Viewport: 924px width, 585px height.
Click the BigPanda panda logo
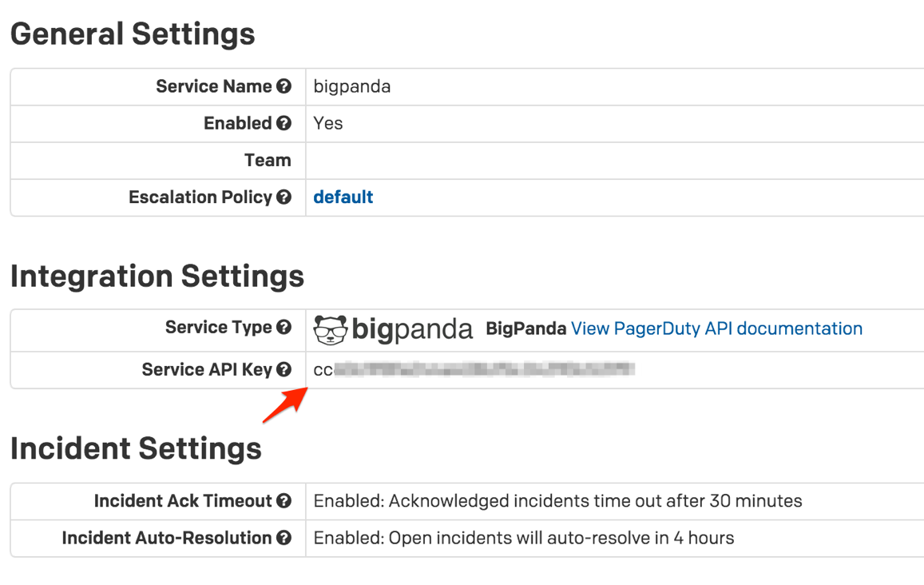(332, 328)
